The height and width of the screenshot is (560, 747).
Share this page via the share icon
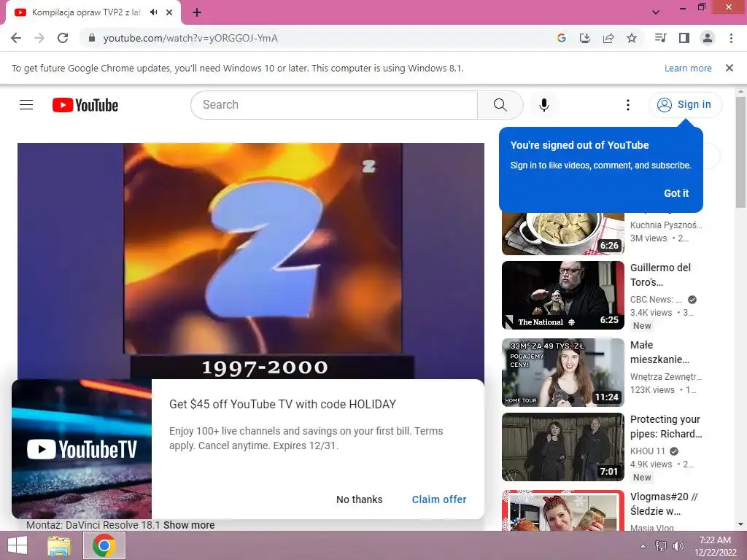(x=608, y=38)
